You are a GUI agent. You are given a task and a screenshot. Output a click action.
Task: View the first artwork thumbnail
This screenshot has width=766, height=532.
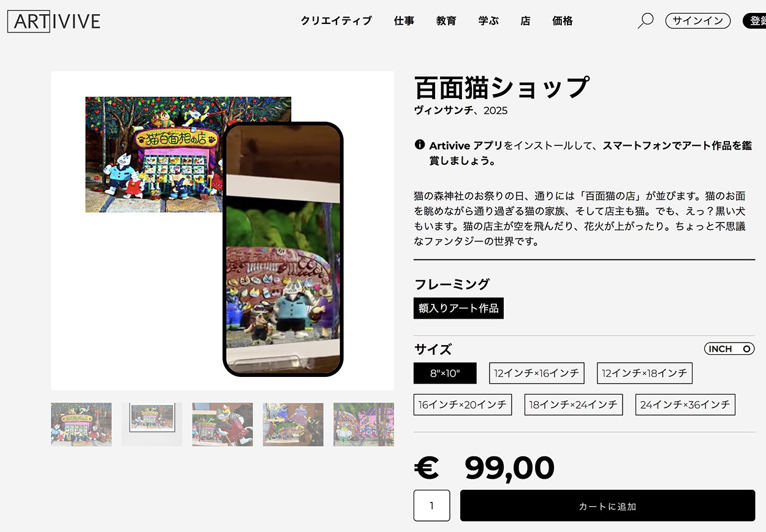coord(82,424)
